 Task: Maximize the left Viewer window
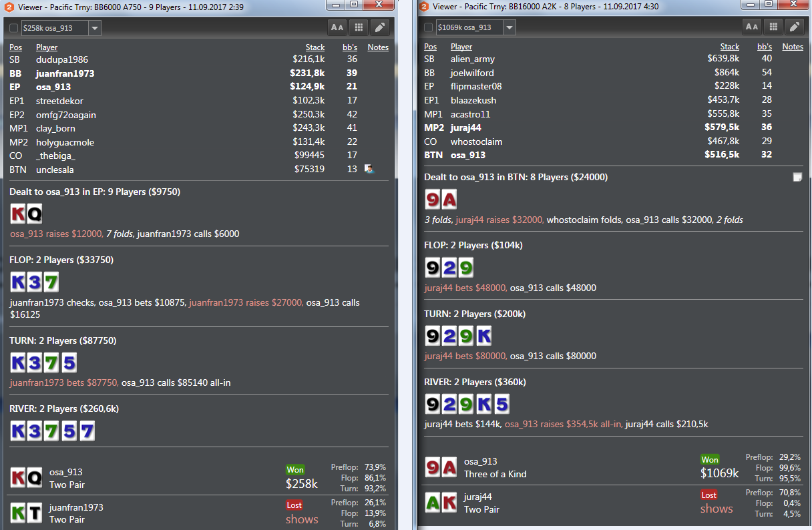point(354,4)
